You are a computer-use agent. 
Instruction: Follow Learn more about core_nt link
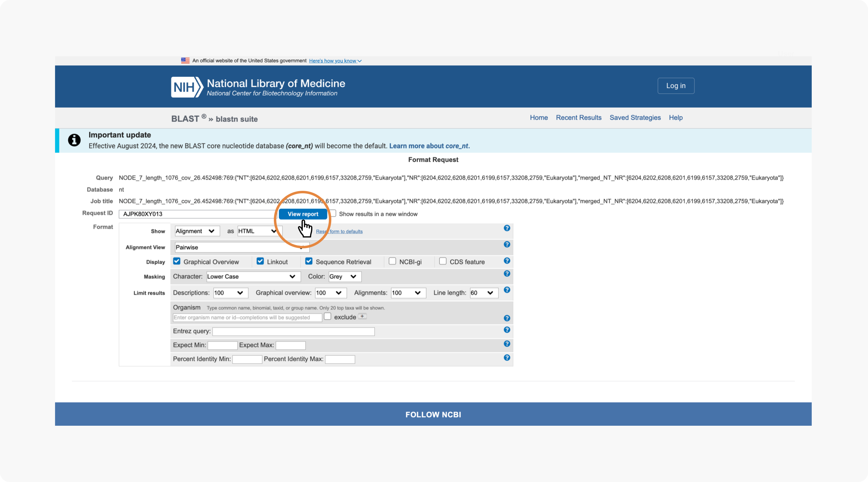click(429, 146)
